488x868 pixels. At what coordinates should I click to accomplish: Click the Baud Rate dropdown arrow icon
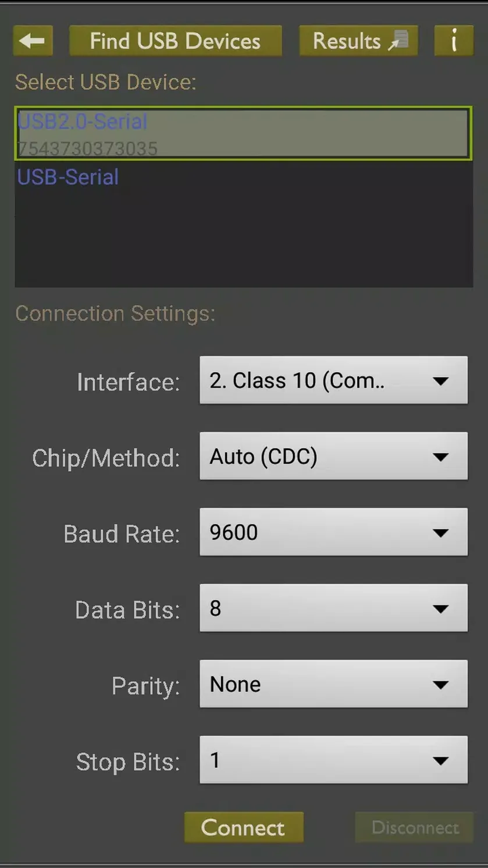pyautogui.click(x=441, y=533)
